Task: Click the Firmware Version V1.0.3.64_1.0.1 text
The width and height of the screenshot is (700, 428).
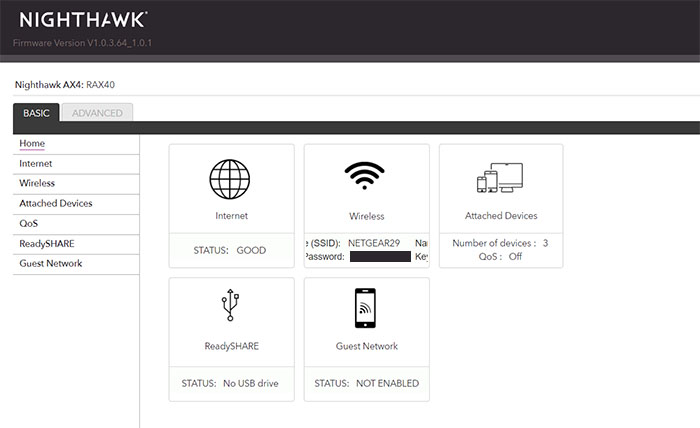Action: point(83,43)
